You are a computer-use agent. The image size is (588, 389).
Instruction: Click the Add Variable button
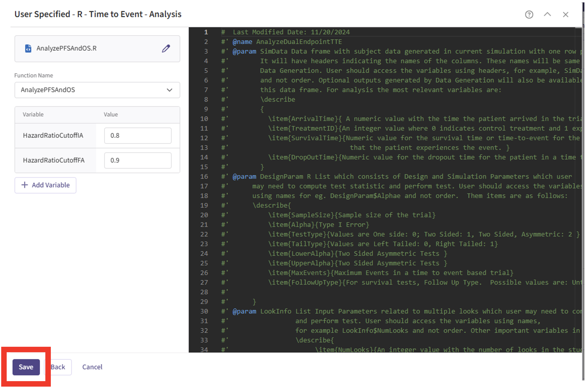pyautogui.click(x=45, y=185)
